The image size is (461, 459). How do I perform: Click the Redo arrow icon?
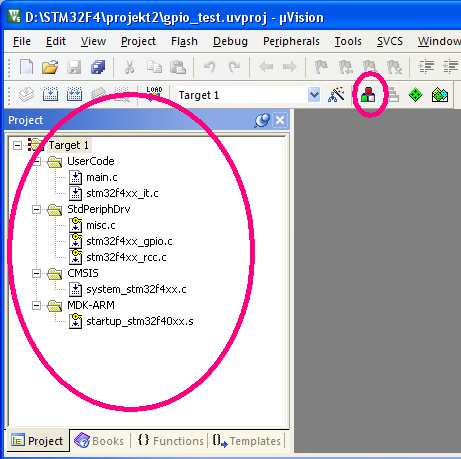pyautogui.click(x=234, y=67)
